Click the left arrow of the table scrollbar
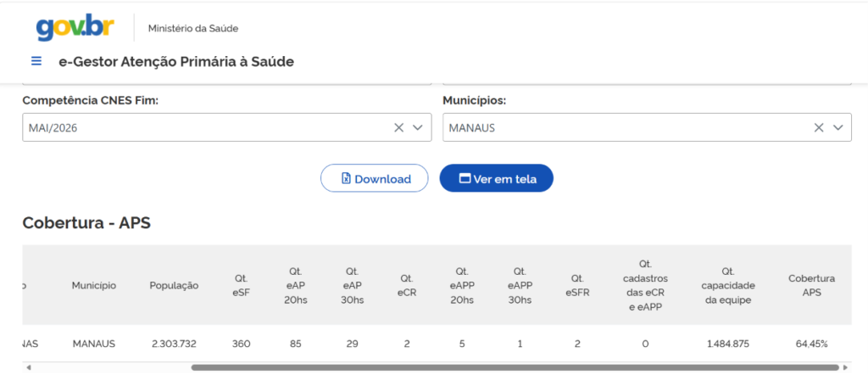 28,367
